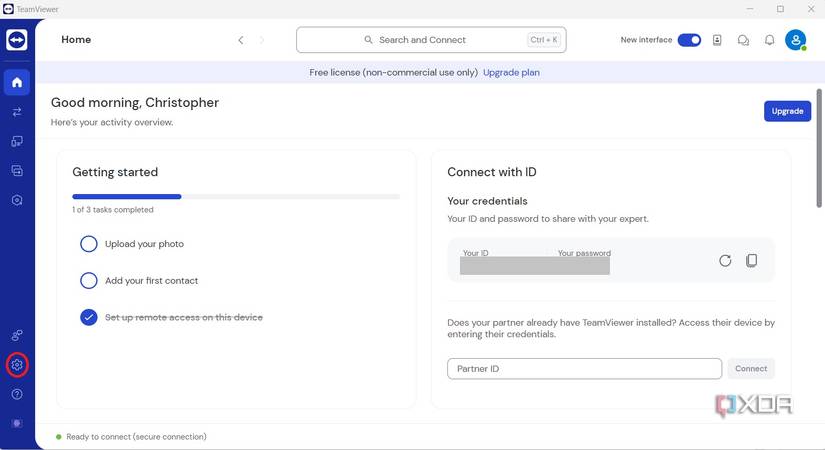This screenshot has height=450, width=825.
Task: Click Ready to connect status text
Action: [136, 437]
